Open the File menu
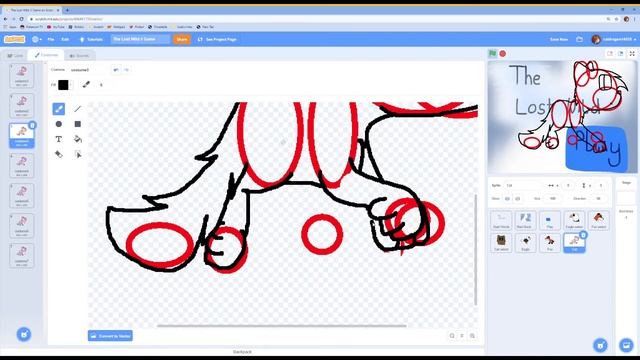This screenshot has width=640, height=360. 51,39
